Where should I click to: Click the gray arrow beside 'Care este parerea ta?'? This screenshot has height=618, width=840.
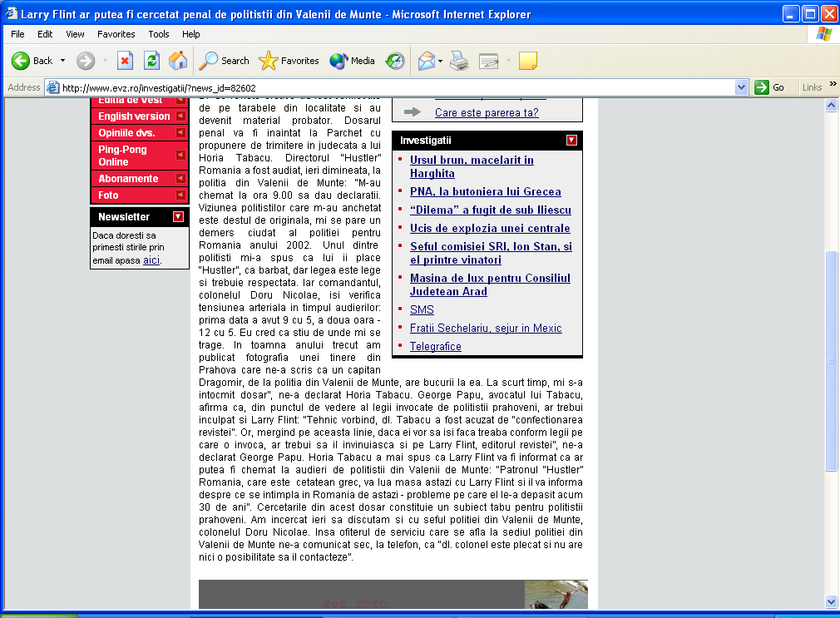(x=412, y=112)
